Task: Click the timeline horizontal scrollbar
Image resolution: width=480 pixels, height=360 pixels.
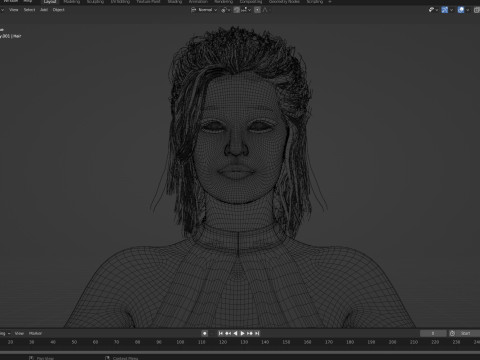Action: 240,352
